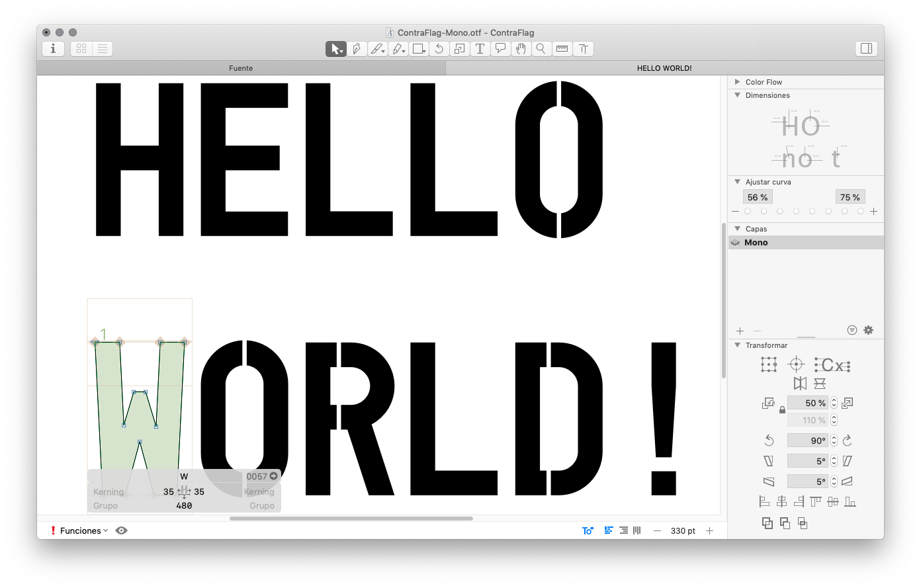
Task: Activate the Rotate tool in toolbar
Action: click(x=439, y=49)
